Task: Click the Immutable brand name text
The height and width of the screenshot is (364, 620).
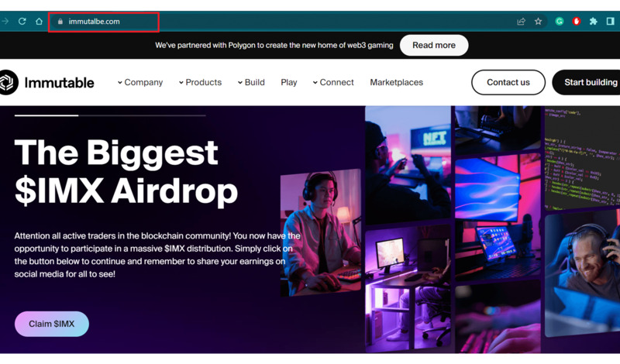Action: point(60,83)
